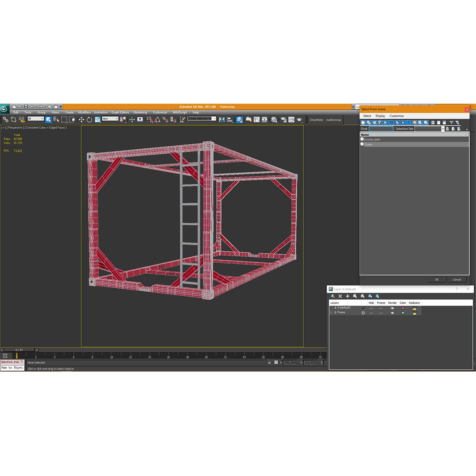The height and width of the screenshot is (476, 476).
Task: Click the 3ds Max application logo button
Action: tap(4, 109)
